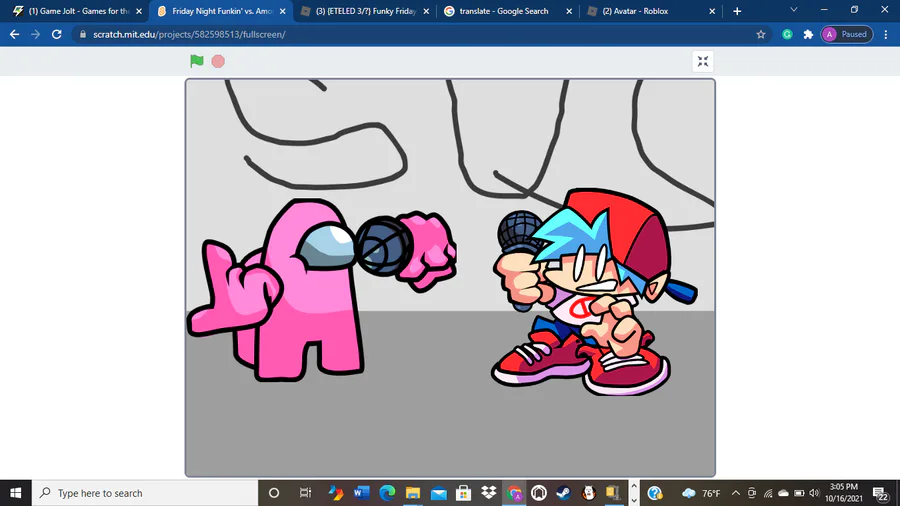Image resolution: width=900 pixels, height=506 pixels.
Task: Show hidden system tray icons
Action: (x=736, y=493)
